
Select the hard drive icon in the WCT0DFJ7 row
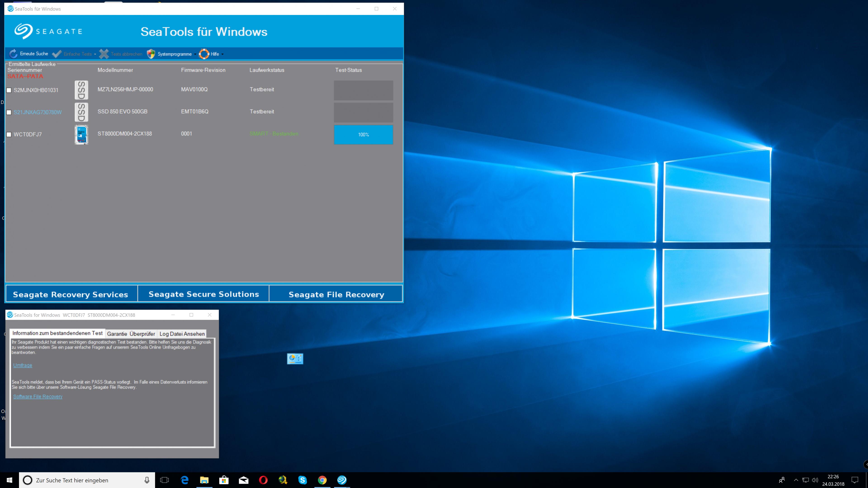pyautogui.click(x=81, y=135)
